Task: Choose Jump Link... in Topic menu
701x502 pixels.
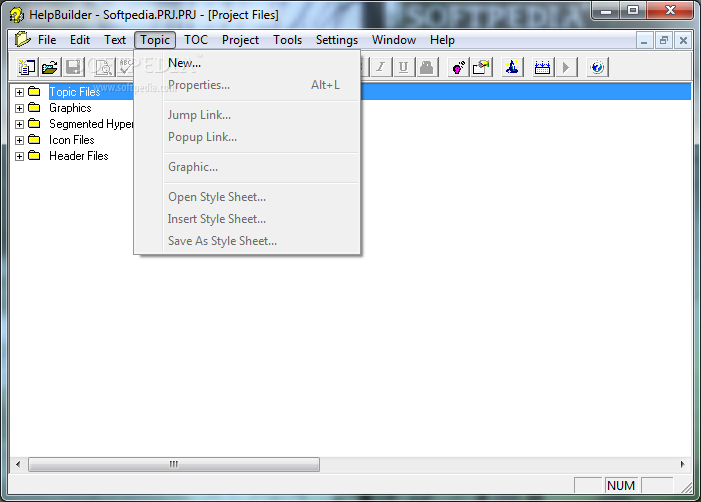Action: tap(262, 115)
